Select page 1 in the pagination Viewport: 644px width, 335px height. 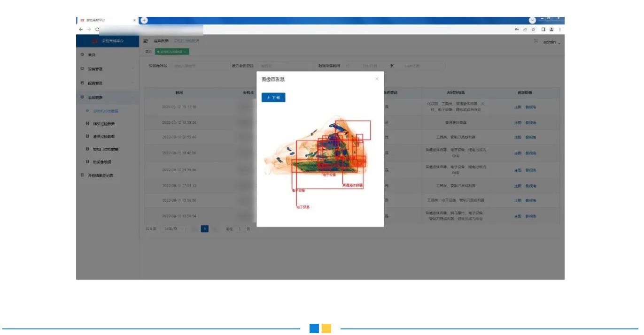coord(204,228)
